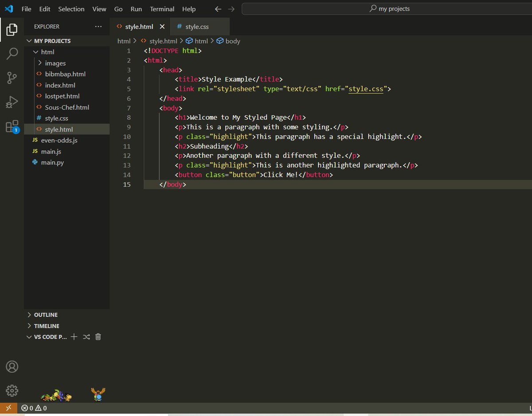Open the Search view in the activity bar
Image resolution: width=532 pixels, height=416 pixels.
(x=12, y=54)
